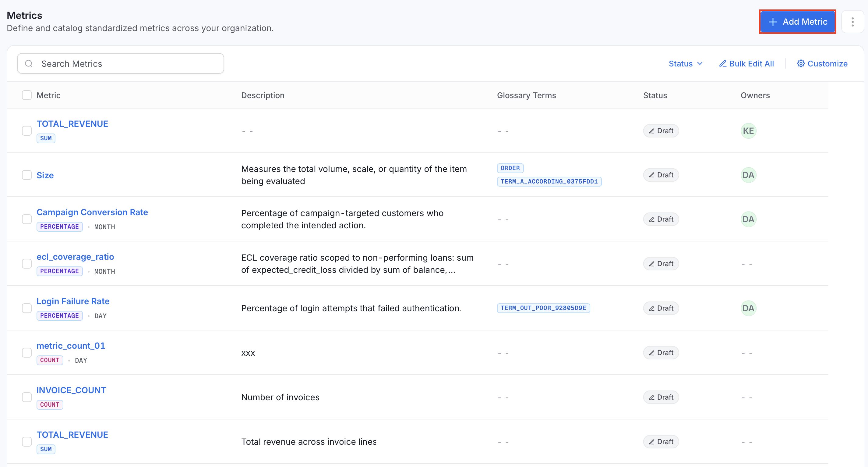
Task: Click the TERM_OUT_POOR_92805D9E glossary tag
Action: [544, 308]
